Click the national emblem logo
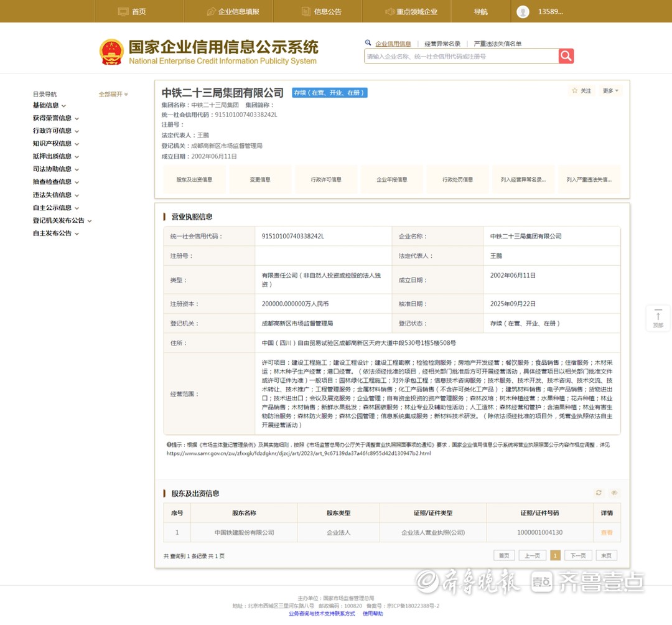Image resolution: width=672 pixels, height=625 pixels. click(111, 52)
